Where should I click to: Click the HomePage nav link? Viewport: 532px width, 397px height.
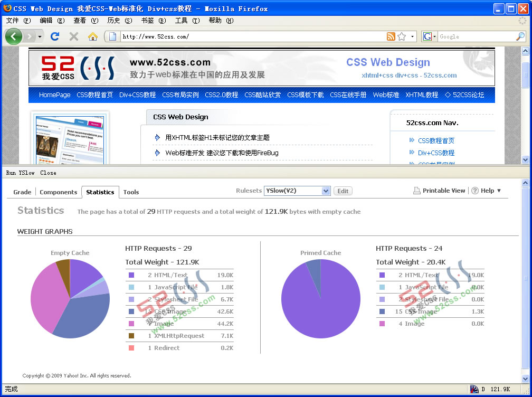55,95
